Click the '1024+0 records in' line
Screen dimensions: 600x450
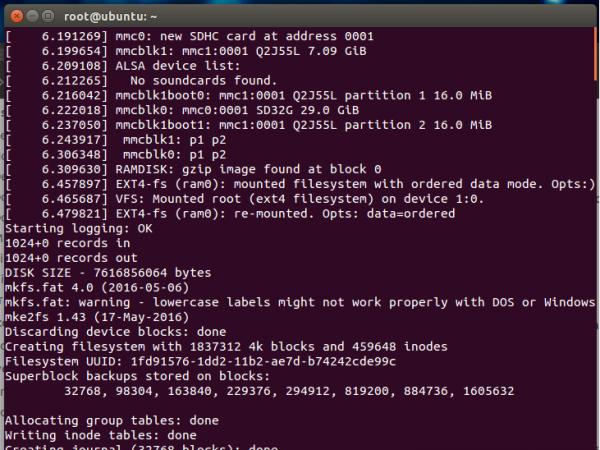click(68, 243)
